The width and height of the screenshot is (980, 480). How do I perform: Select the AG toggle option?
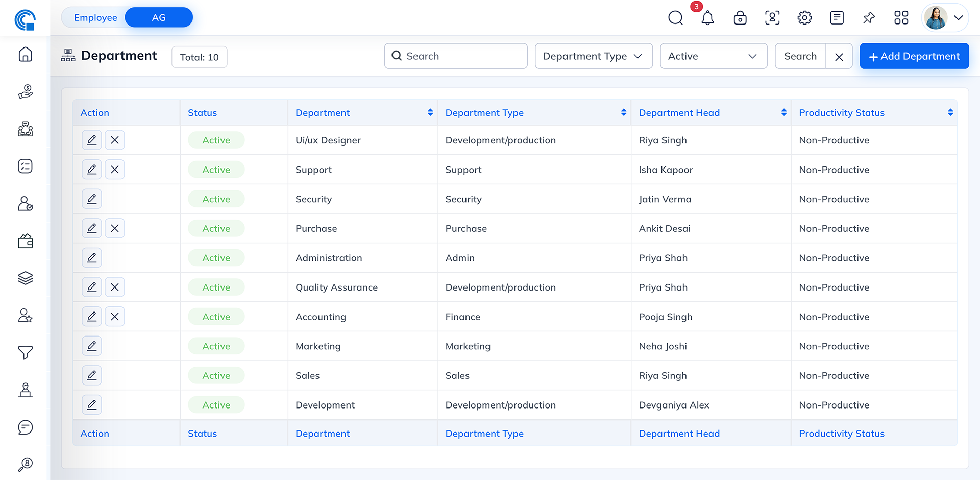click(x=159, y=18)
